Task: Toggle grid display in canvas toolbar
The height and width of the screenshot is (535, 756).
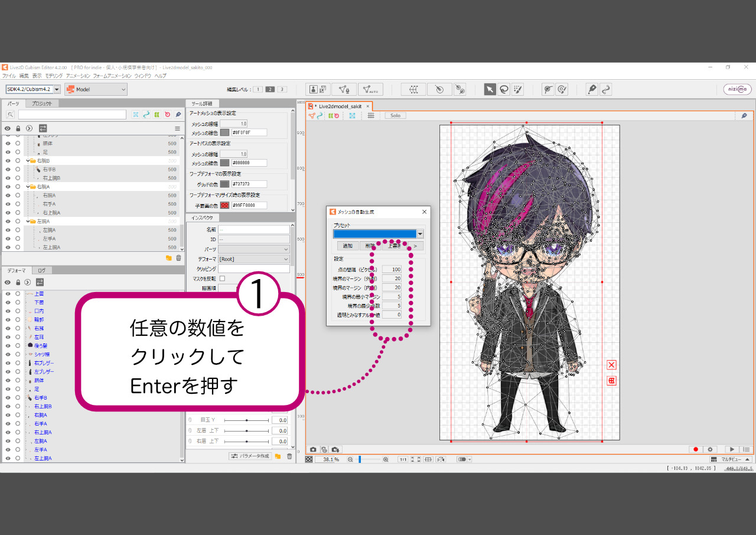Action: tap(371, 116)
